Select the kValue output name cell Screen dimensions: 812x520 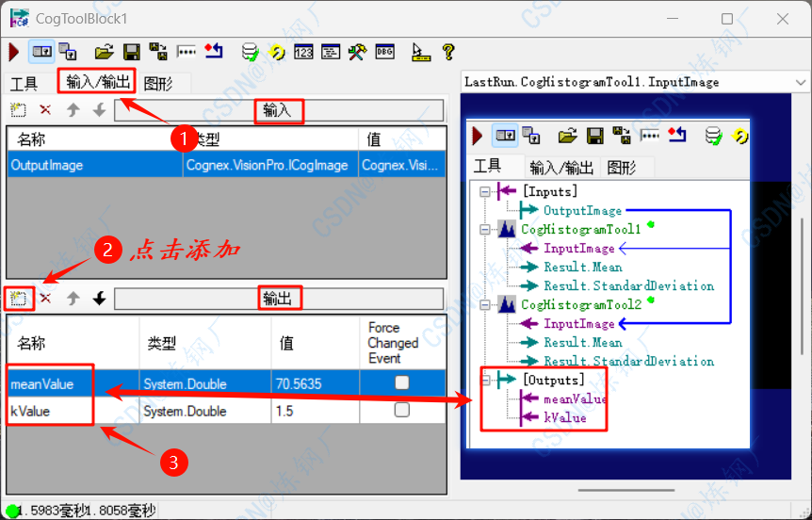click(73, 411)
